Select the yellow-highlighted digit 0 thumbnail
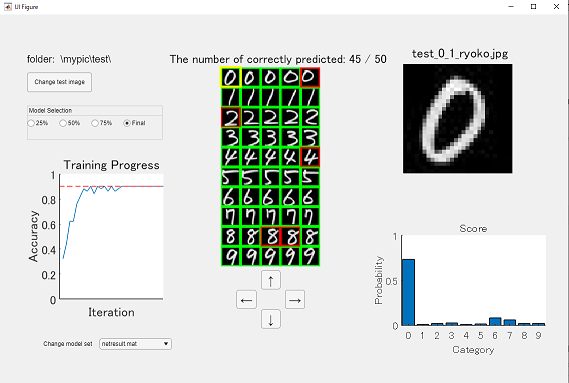The height and width of the screenshot is (383, 569). 231,77
